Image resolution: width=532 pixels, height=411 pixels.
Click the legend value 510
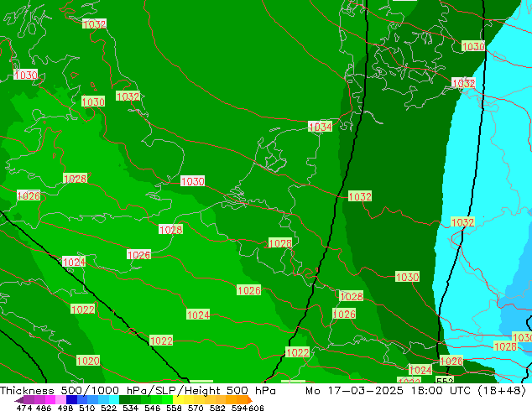87,408
